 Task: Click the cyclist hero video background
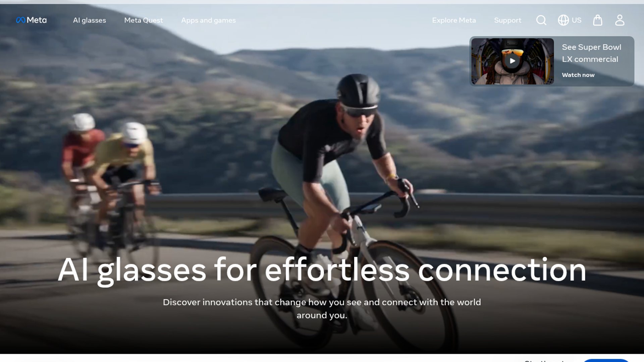point(322,151)
